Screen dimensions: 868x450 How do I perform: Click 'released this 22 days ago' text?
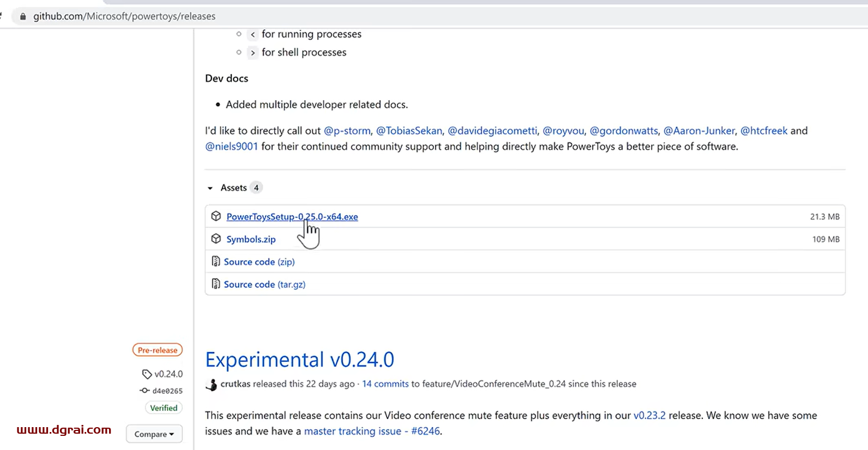[x=304, y=384]
